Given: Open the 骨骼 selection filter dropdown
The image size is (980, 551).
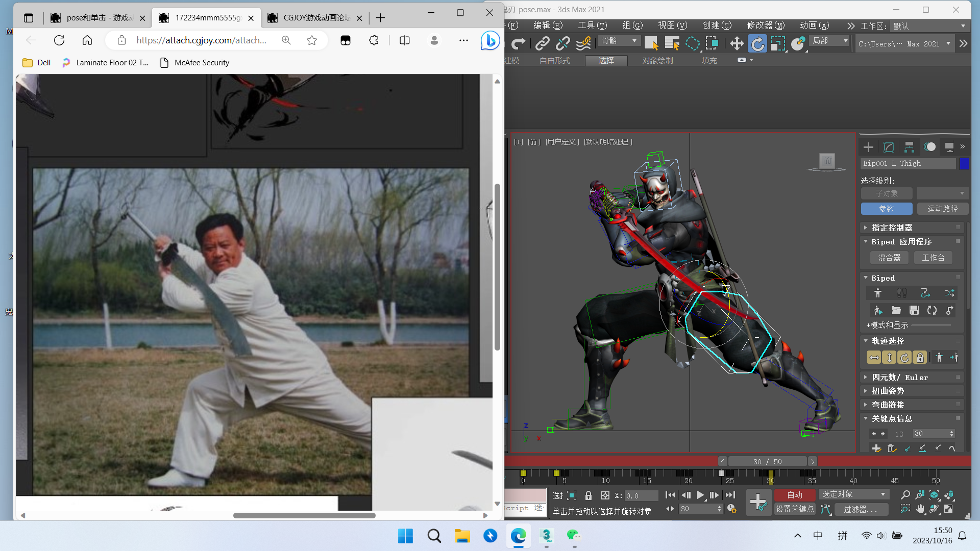Looking at the screenshot, I should pyautogui.click(x=619, y=41).
